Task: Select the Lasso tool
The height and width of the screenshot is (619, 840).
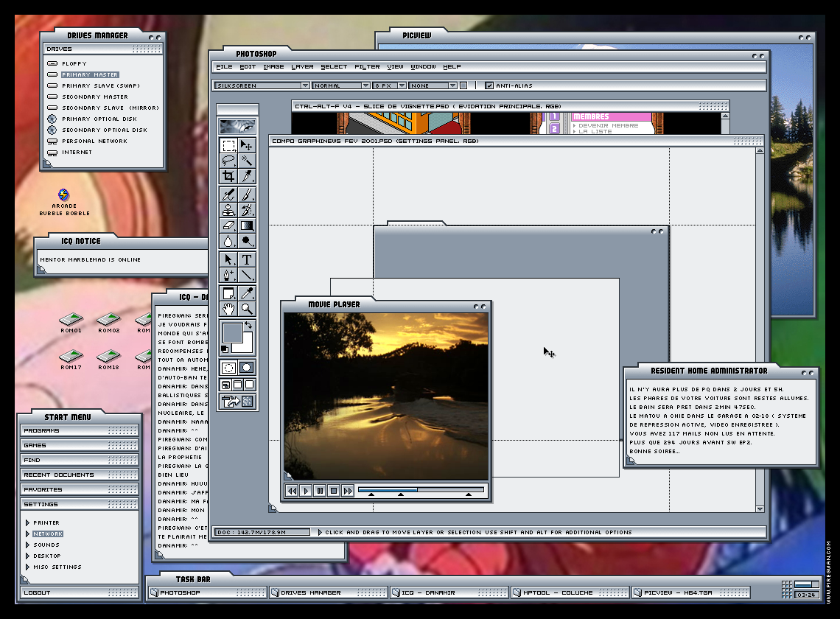Action: [x=228, y=161]
